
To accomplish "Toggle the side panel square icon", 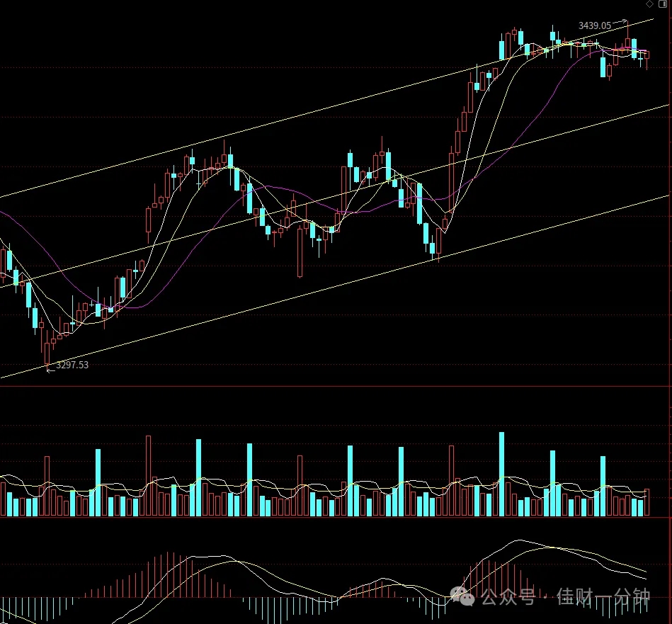I will (662, 4).
